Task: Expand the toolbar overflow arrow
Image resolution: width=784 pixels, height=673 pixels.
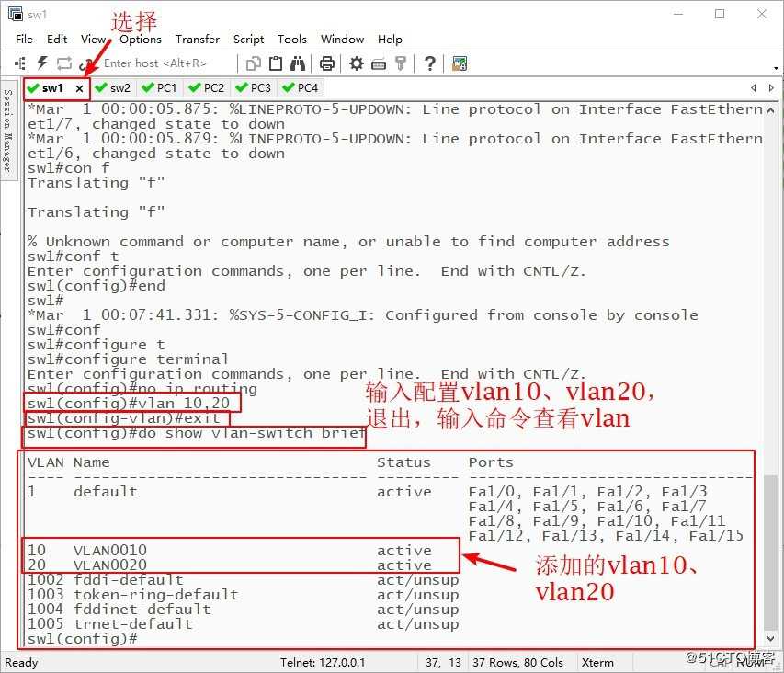Action: pos(776,67)
